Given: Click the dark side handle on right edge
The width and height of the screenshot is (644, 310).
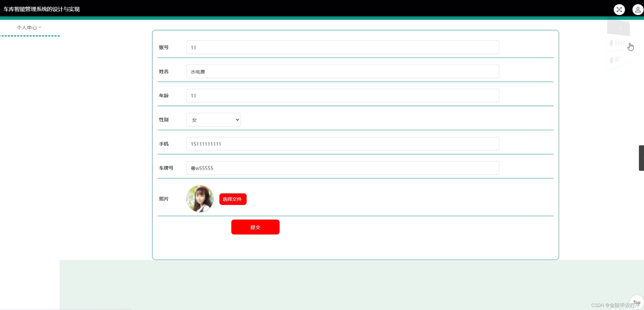Looking at the screenshot, I should pyautogui.click(x=641, y=158).
